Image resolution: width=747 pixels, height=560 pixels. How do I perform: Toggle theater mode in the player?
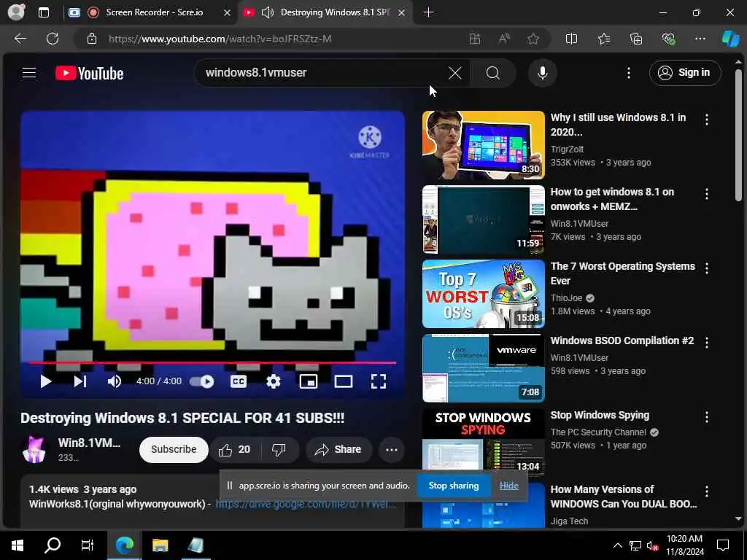click(x=344, y=381)
